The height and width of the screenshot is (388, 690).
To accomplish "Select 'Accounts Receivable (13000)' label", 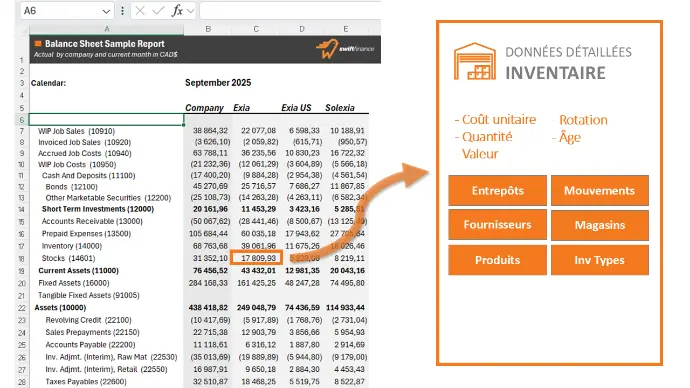I will (92, 221).
